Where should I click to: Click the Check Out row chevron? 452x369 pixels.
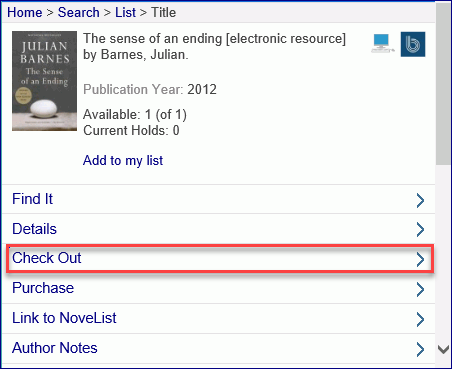420,260
